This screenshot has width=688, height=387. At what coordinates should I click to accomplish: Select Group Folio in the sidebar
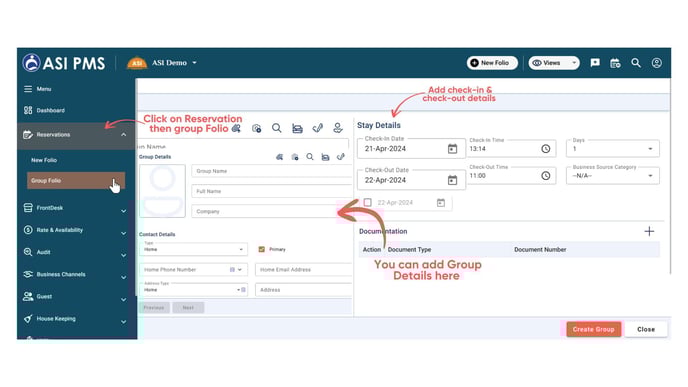pyautogui.click(x=76, y=180)
